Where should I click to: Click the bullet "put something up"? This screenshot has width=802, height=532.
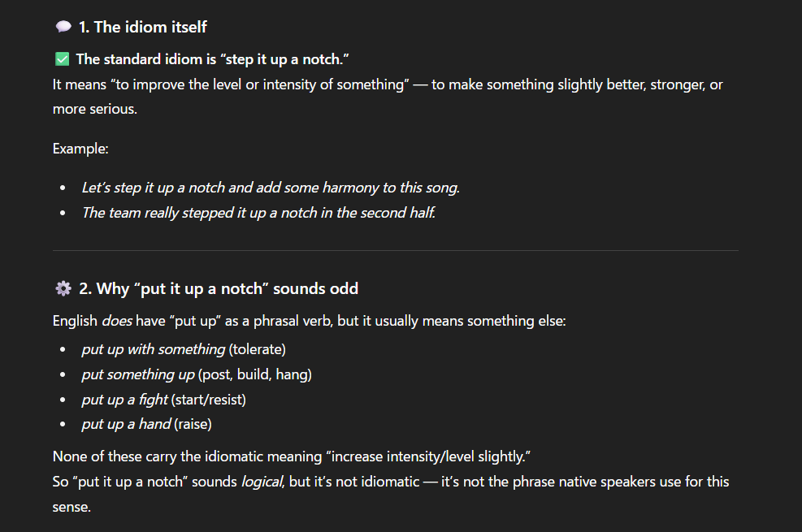[x=197, y=374]
